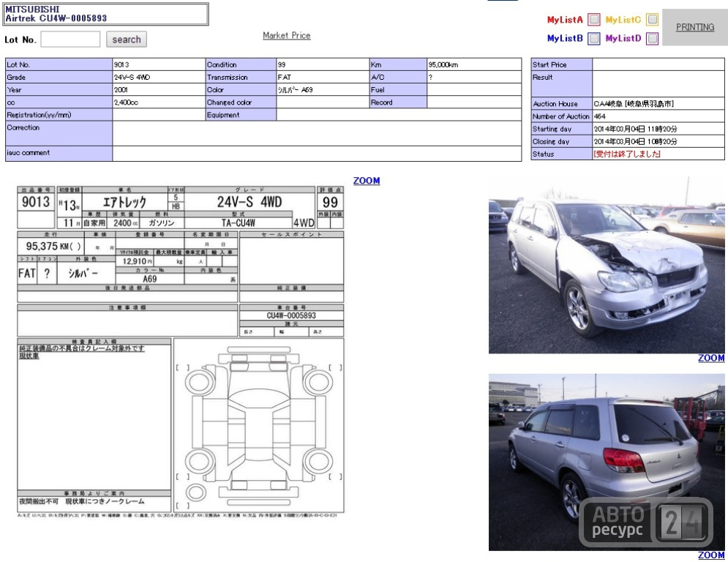The height and width of the screenshot is (562, 728).
Task: Select the MITSUBISHI Airtrek title box
Action: pos(106,14)
